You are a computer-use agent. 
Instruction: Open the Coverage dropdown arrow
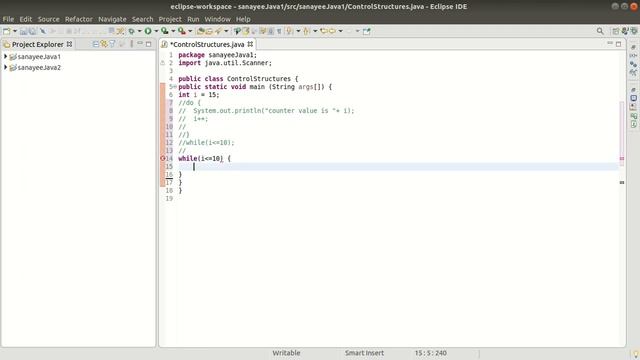[173, 31]
